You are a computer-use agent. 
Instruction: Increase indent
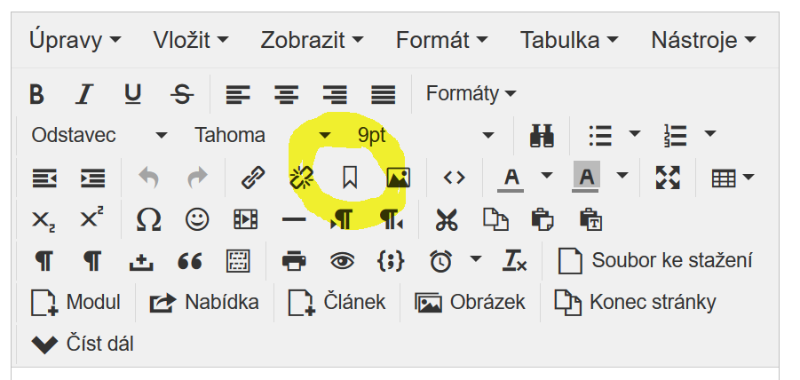click(x=93, y=179)
